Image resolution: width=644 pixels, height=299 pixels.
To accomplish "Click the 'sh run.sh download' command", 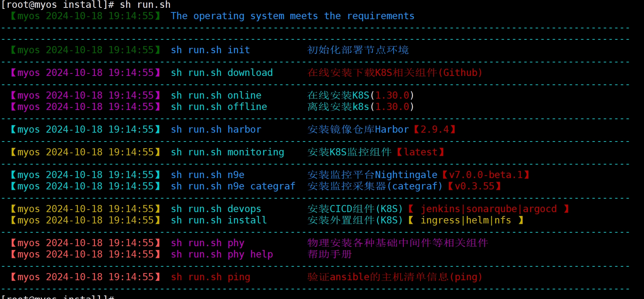I will pos(222,73).
